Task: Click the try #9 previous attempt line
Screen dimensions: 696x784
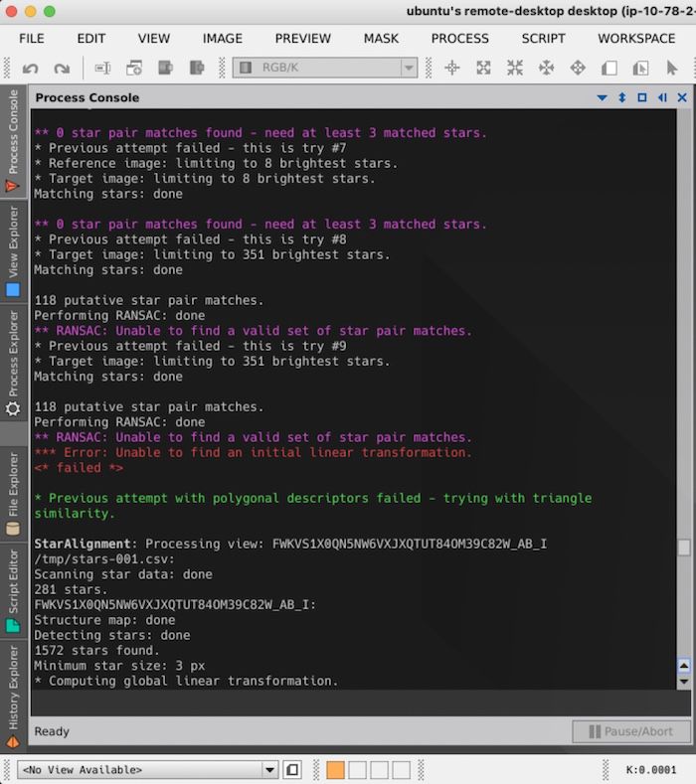Action: click(190, 346)
